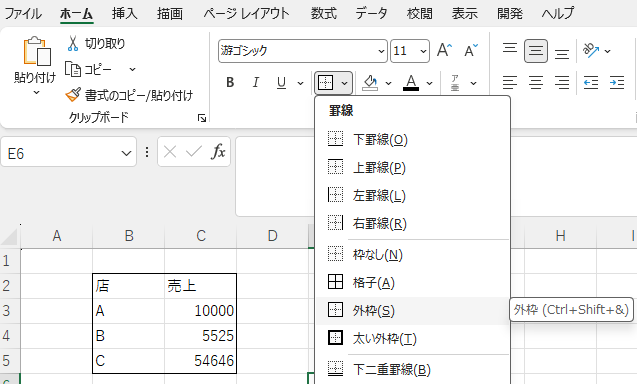637x384 pixels.
Task: Expand the phonetic guide dropdown arrow
Action: click(x=473, y=83)
